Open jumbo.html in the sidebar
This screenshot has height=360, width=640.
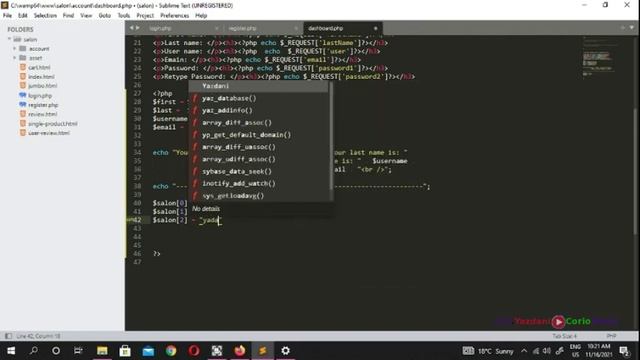[42, 86]
